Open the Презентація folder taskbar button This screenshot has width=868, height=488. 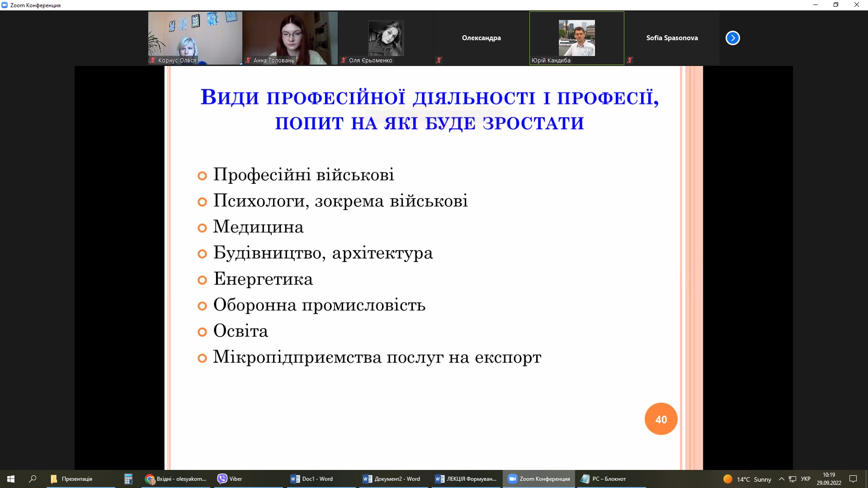72,479
